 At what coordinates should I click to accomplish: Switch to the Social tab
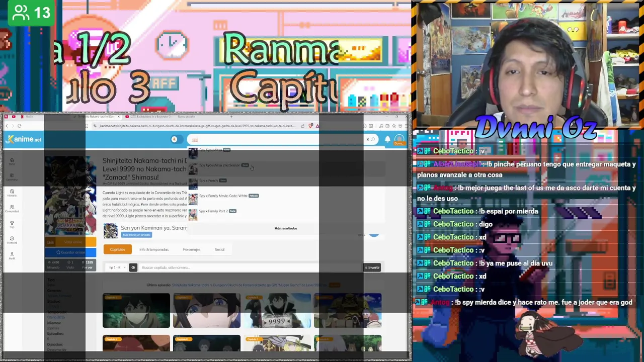(219, 249)
